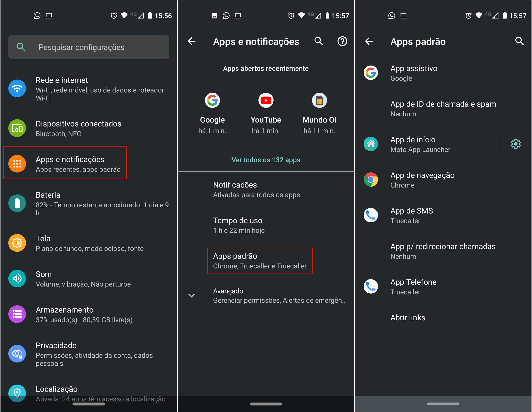Viewport: 532px width, 412px height.
Task: Tap the Tela brightness icon
Action: tap(17, 243)
